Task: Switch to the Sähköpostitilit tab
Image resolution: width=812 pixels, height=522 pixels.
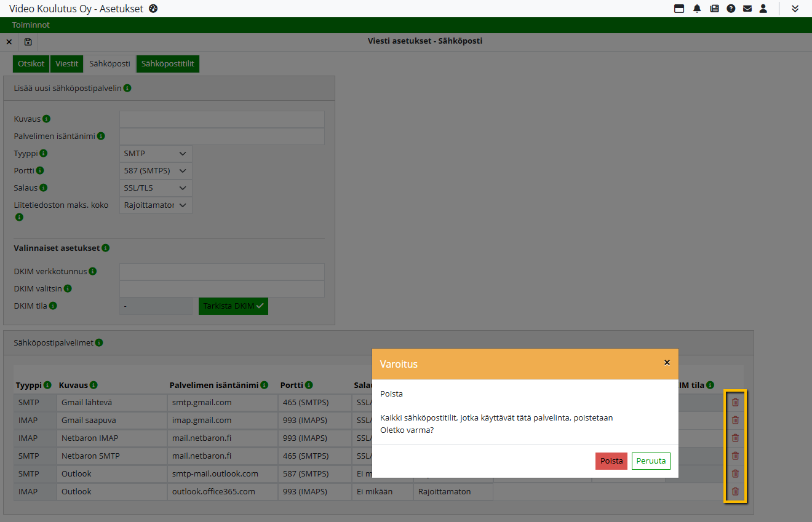Action: pos(168,64)
